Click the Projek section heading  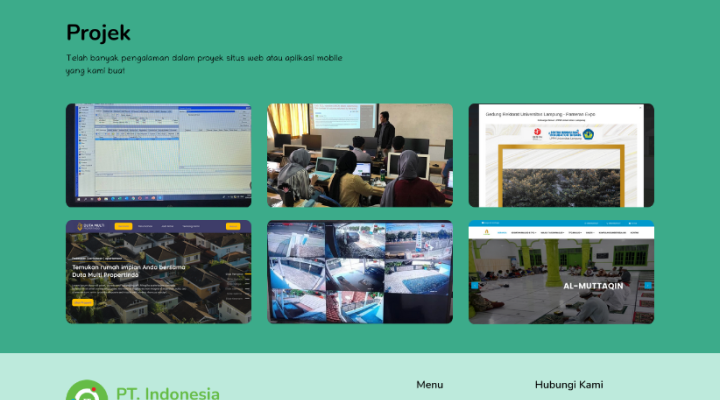pyautogui.click(x=98, y=33)
